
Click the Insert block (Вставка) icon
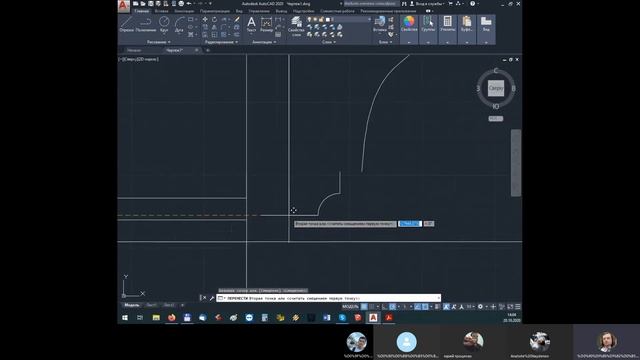380,24
